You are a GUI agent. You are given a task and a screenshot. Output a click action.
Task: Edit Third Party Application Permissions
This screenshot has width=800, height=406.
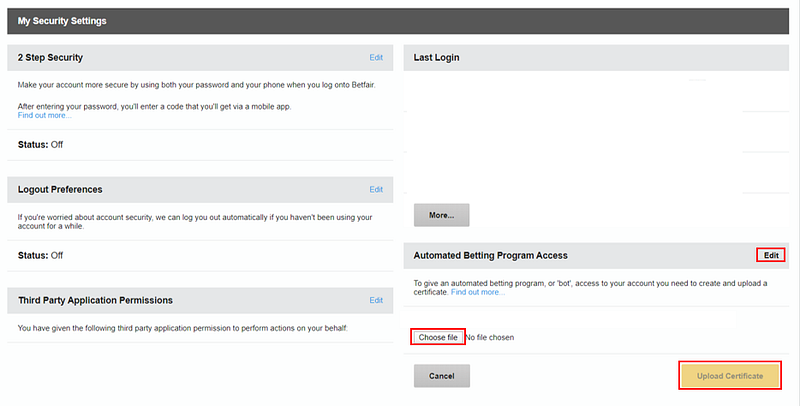(376, 300)
